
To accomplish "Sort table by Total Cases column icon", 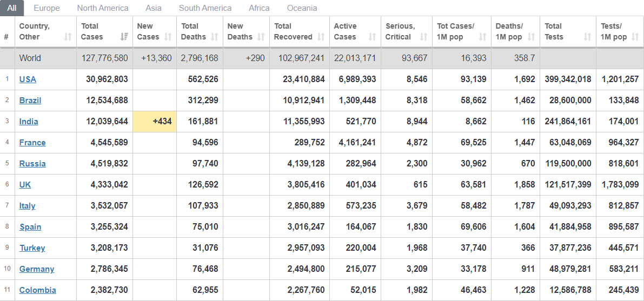I will tap(124, 37).
